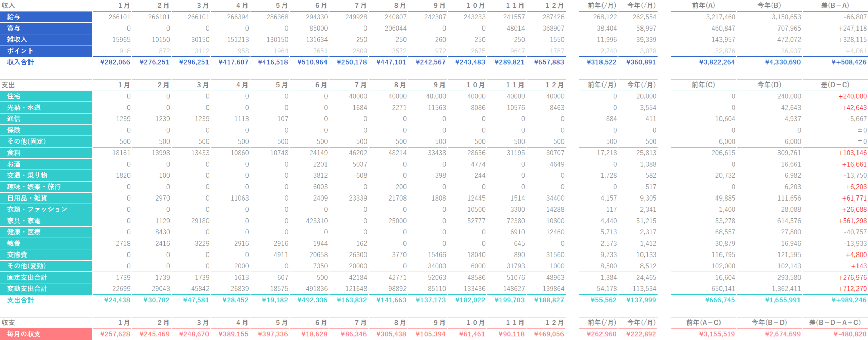The height and width of the screenshot is (340, 868).
Task: Select the 住宅 expense row label
Action: pyautogui.click(x=46, y=96)
